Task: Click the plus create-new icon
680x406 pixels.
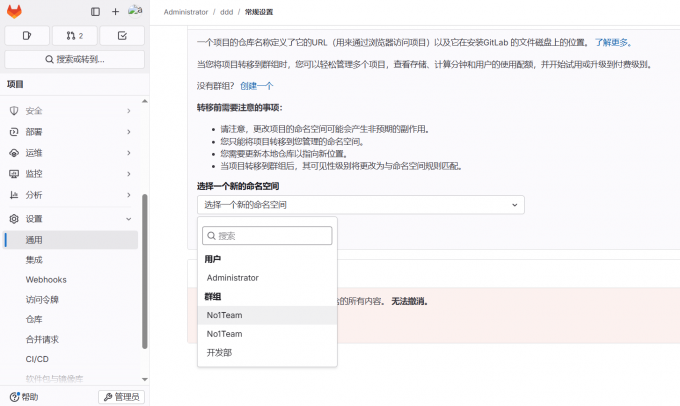Action: click(115, 12)
